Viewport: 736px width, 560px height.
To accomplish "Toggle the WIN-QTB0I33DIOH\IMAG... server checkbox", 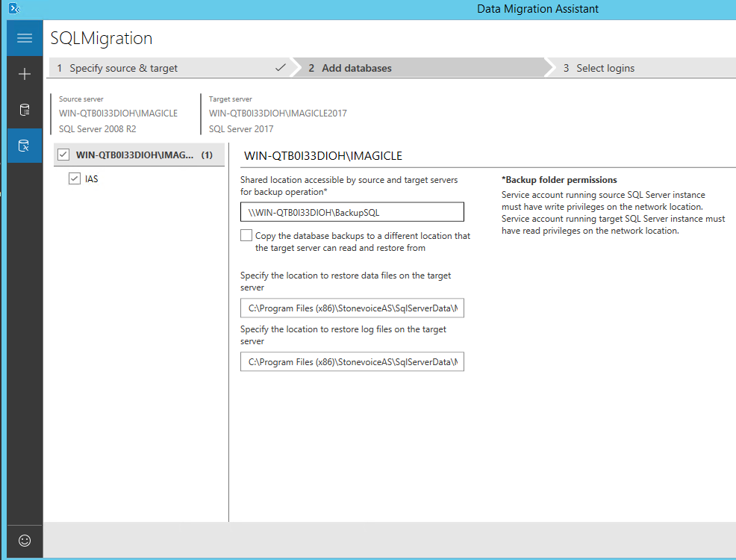I will point(63,155).
